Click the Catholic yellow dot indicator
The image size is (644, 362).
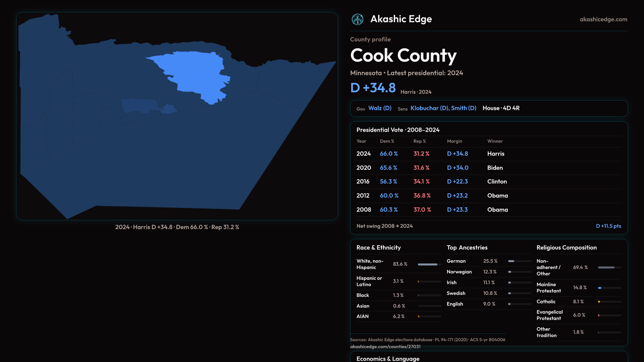(599, 302)
